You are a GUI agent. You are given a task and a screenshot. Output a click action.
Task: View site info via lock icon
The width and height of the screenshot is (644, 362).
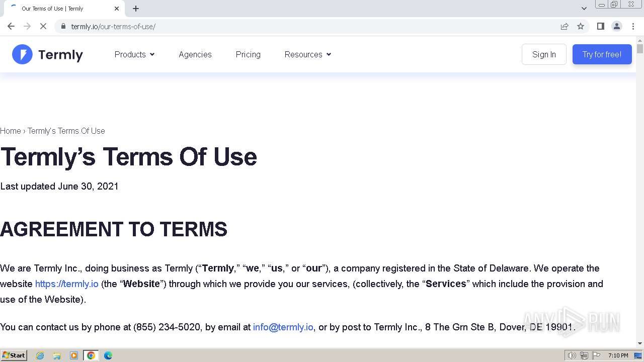pyautogui.click(x=63, y=26)
